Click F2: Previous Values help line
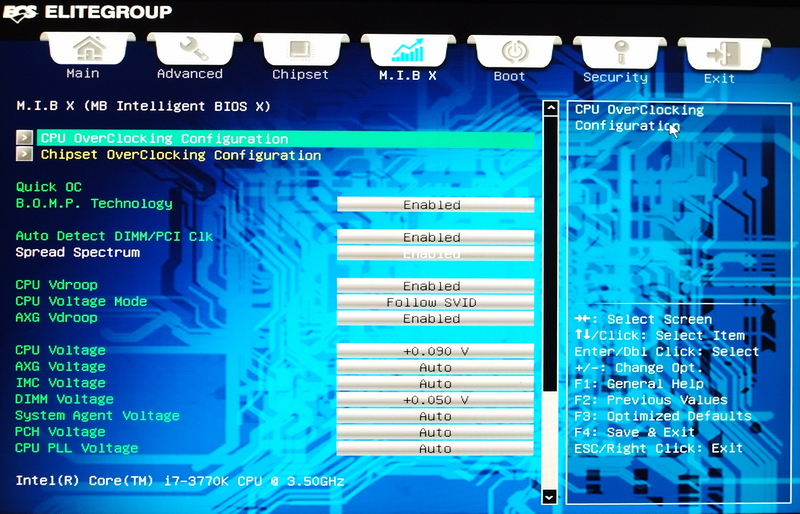800x514 pixels. (x=651, y=400)
